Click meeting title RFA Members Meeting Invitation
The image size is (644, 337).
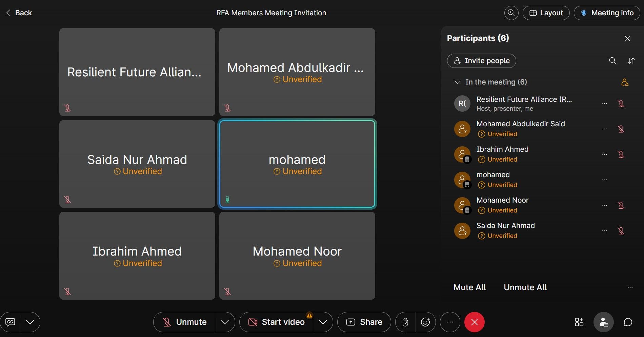click(x=271, y=13)
